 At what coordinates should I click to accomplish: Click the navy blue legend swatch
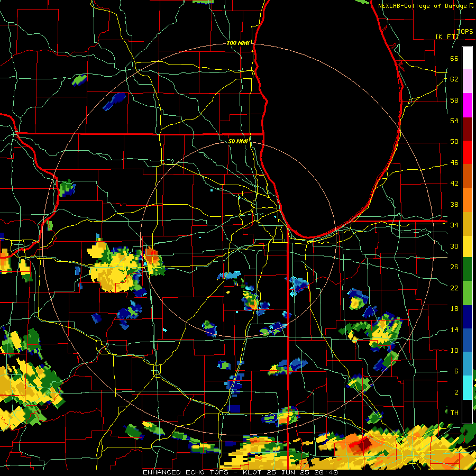[467, 317]
